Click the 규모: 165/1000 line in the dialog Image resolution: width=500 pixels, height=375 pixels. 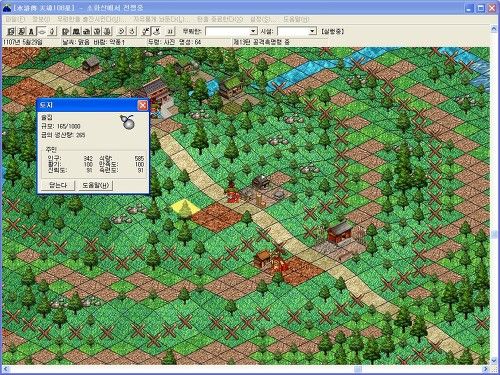click(61, 126)
